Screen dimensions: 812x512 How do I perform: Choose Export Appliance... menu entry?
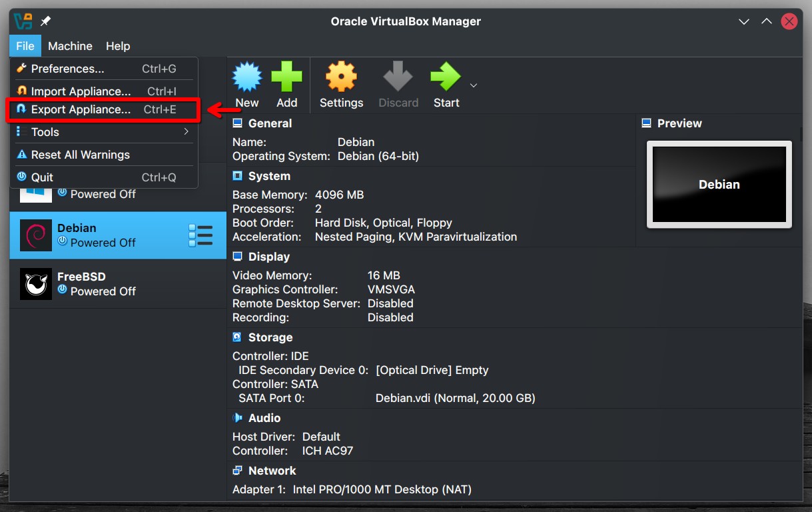[104, 109]
